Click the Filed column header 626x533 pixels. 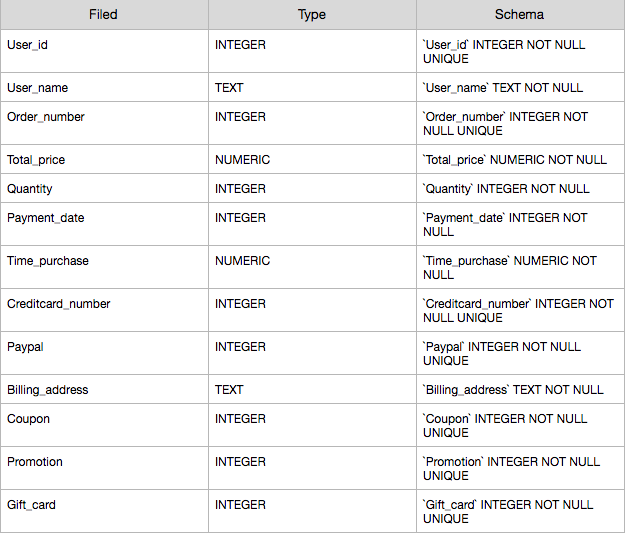pos(104,15)
